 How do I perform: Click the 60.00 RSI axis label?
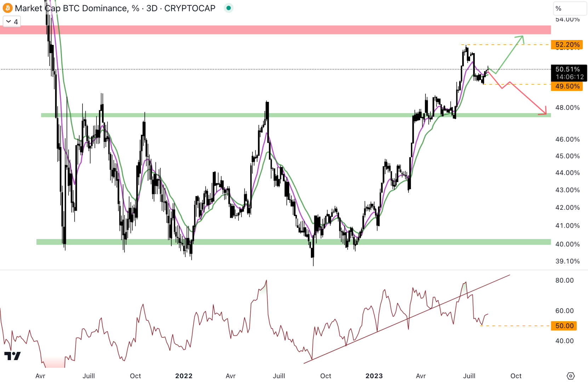click(564, 311)
